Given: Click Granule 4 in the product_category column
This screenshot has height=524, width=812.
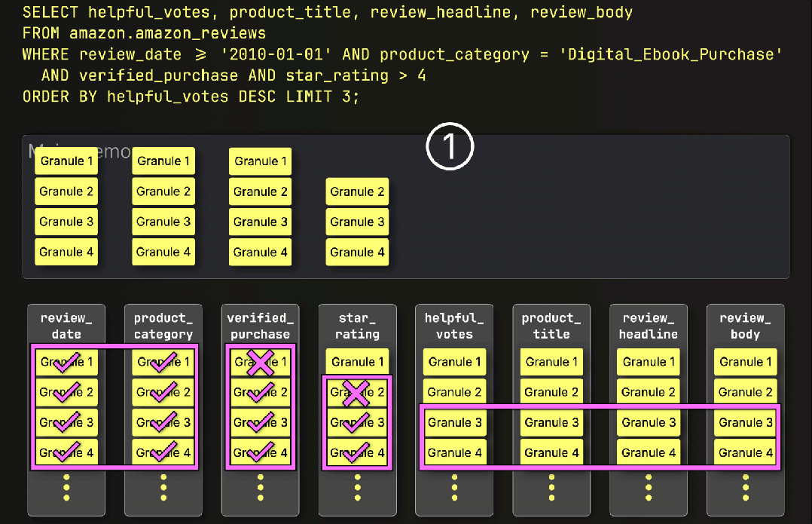Looking at the screenshot, I should [163, 452].
